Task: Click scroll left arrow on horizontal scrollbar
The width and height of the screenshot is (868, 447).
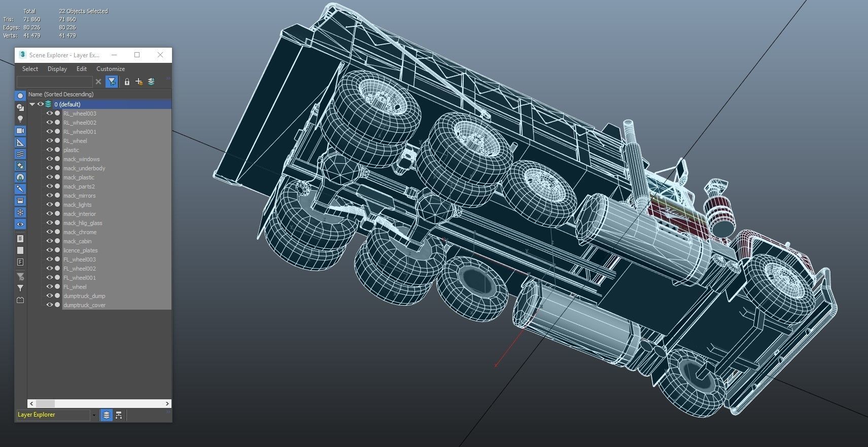Action: (x=31, y=403)
